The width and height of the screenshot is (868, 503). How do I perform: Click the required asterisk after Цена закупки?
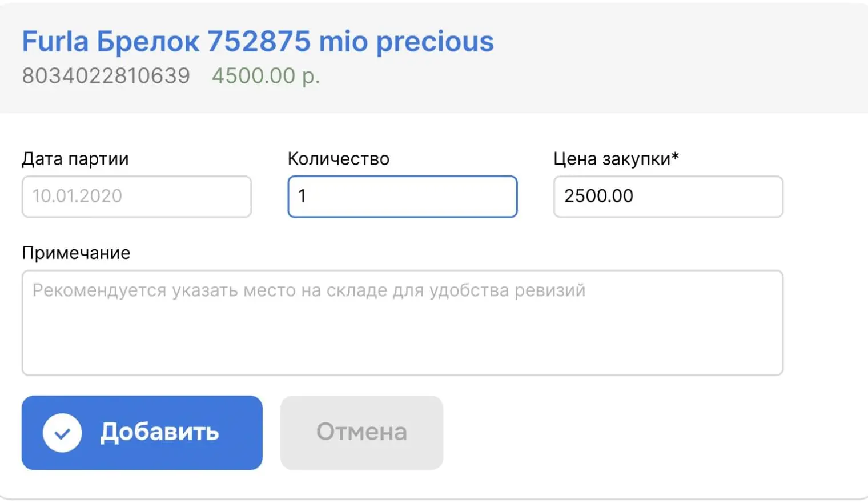[x=675, y=156]
